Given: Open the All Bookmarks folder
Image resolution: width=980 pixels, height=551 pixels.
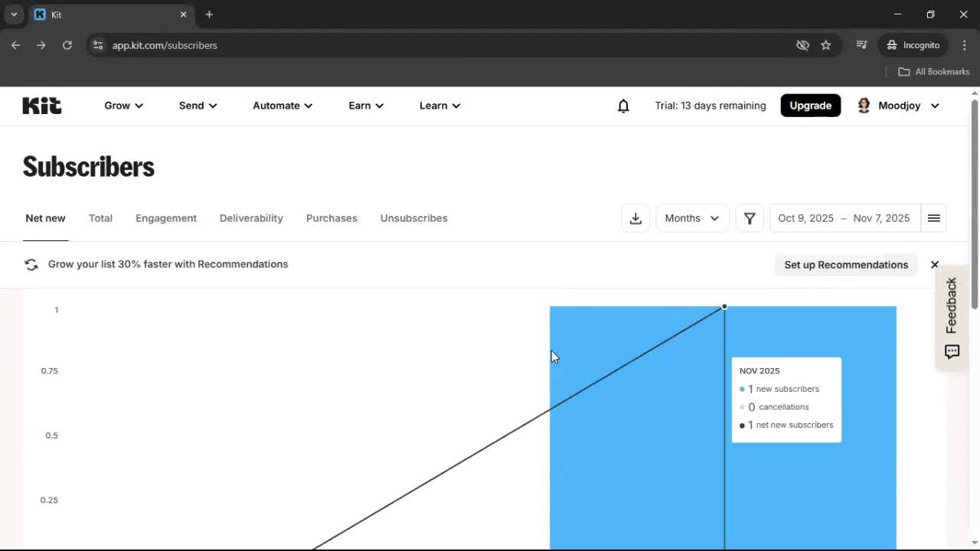Looking at the screenshot, I should pos(933,71).
